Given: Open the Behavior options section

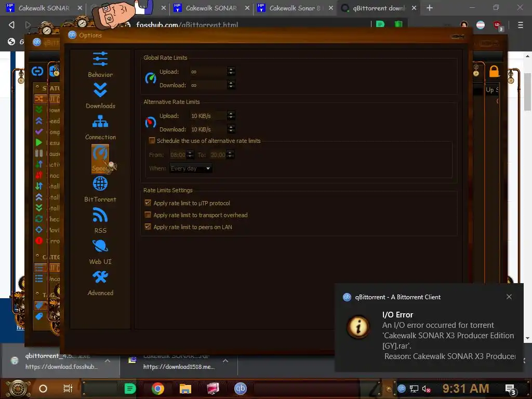Looking at the screenshot, I should pyautogui.click(x=100, y=64).
